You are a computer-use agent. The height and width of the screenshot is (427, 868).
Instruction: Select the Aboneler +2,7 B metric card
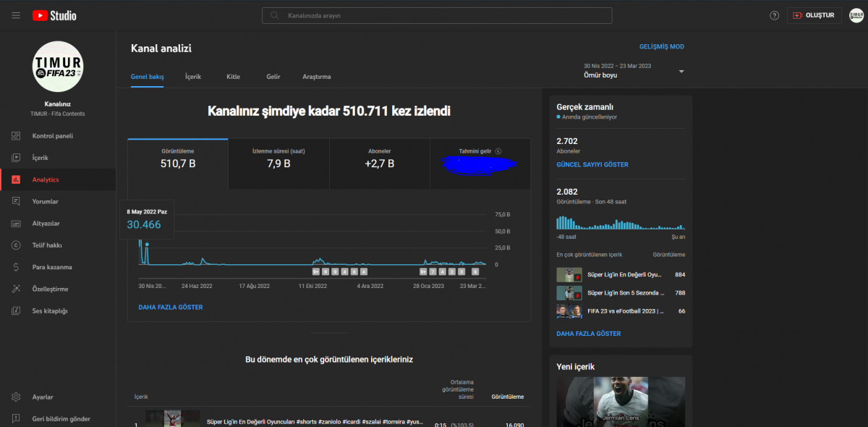point(380,164)
